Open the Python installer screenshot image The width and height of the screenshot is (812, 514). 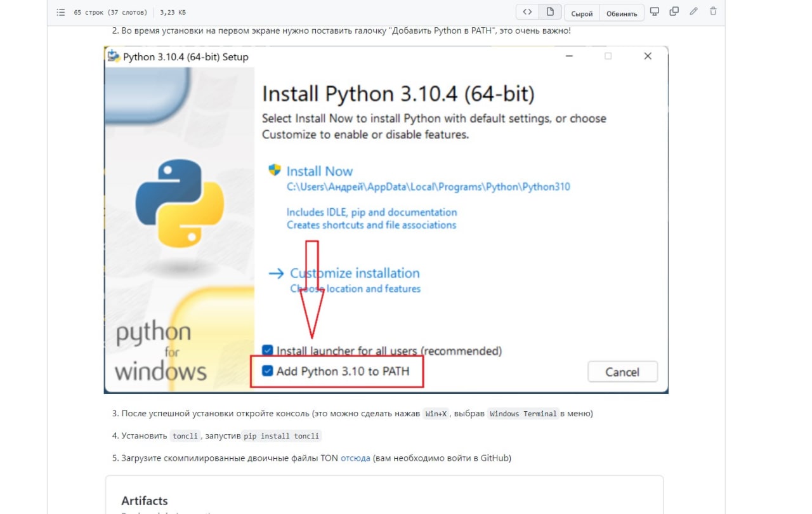pos(386,220)
